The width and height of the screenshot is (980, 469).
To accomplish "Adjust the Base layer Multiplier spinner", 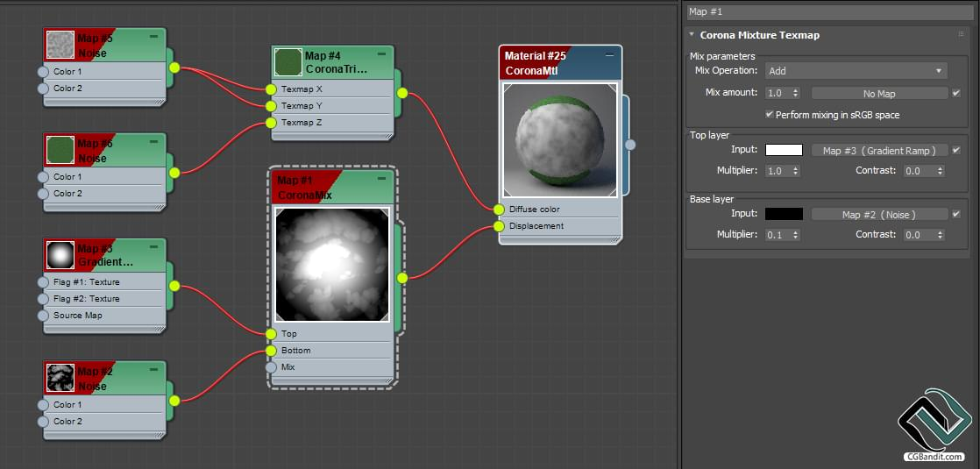I will click(795, 235).
